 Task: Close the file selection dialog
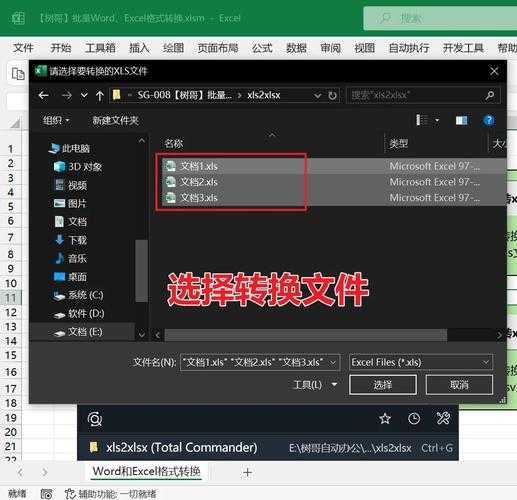(x=494, y=71)
